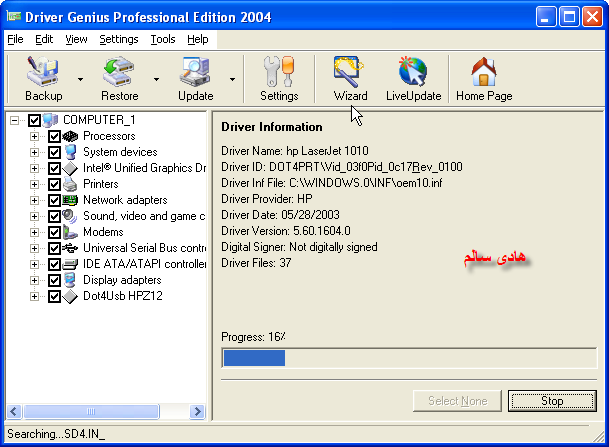Toggle the Network adapters checkbox
Screen dimensions: 609x447
point(54,200)
